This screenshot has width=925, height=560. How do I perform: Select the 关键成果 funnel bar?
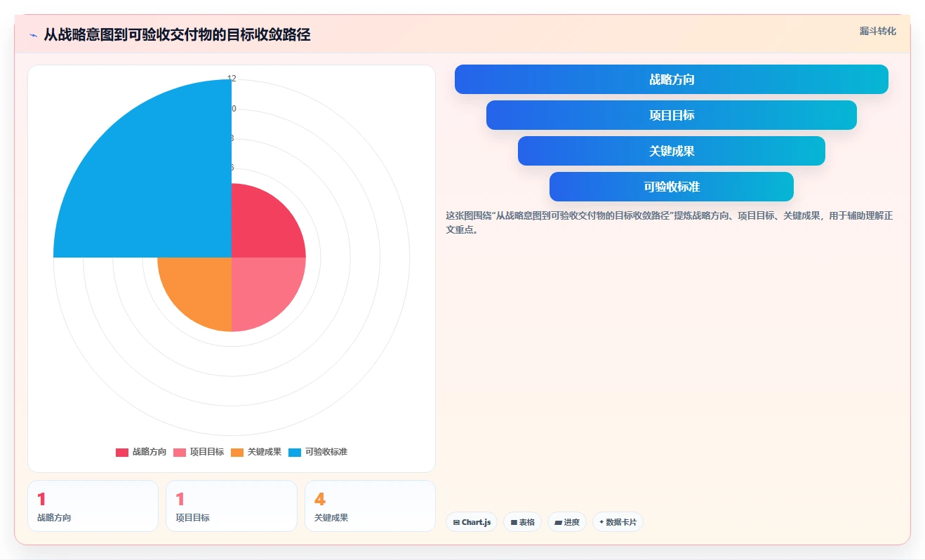coord(672,151)
